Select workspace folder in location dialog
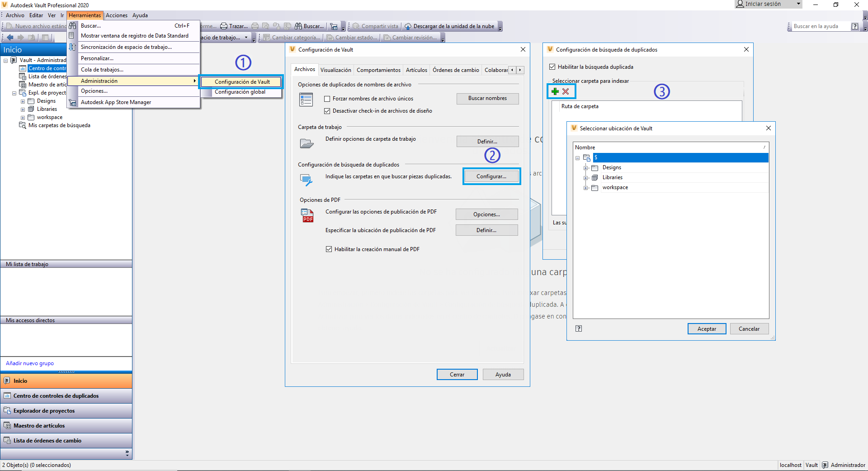Image resolution: width=868 pixels, height=471 pixels. [615, 188]
